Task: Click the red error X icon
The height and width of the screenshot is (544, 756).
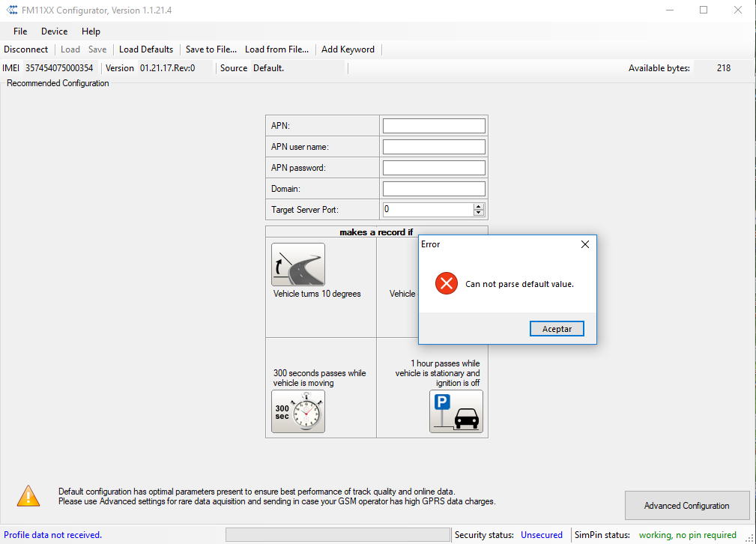Action: tap(447, 283)
